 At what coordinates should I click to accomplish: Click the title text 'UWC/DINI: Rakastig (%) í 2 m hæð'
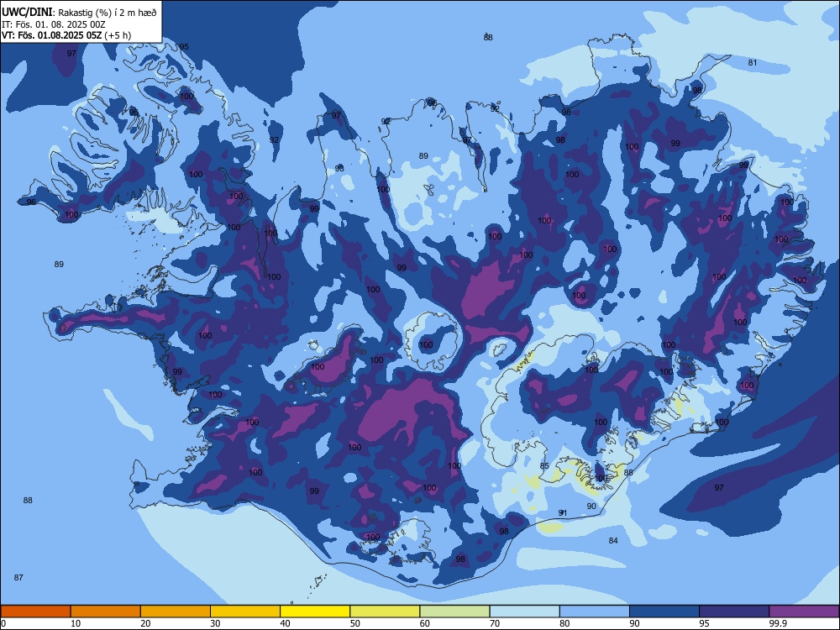pos(79,13)
